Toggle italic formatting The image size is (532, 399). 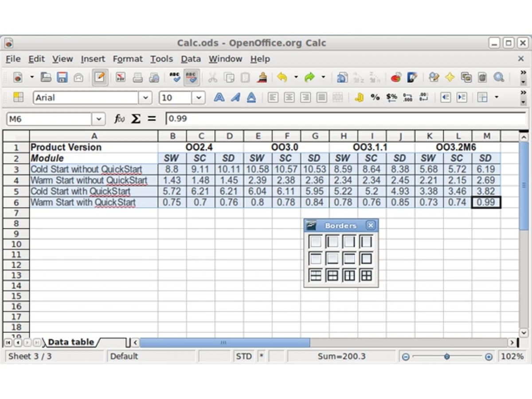(x=235, y=98)
